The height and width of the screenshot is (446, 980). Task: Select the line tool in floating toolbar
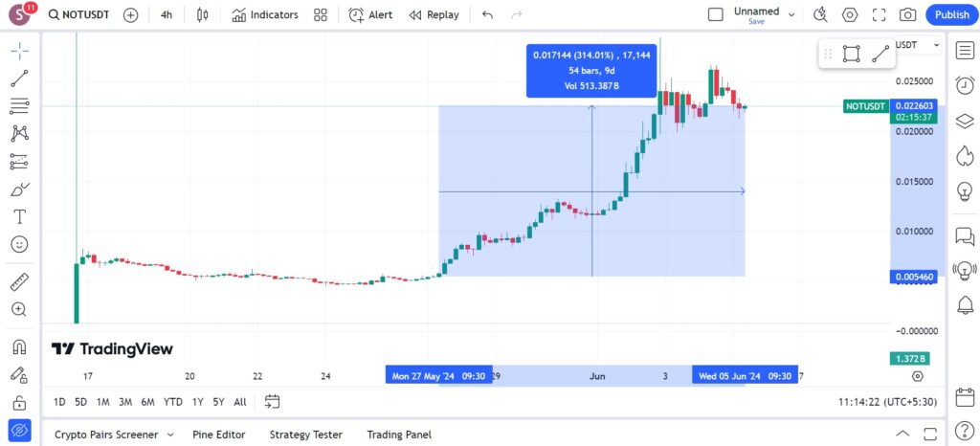(x=880, y=54)
